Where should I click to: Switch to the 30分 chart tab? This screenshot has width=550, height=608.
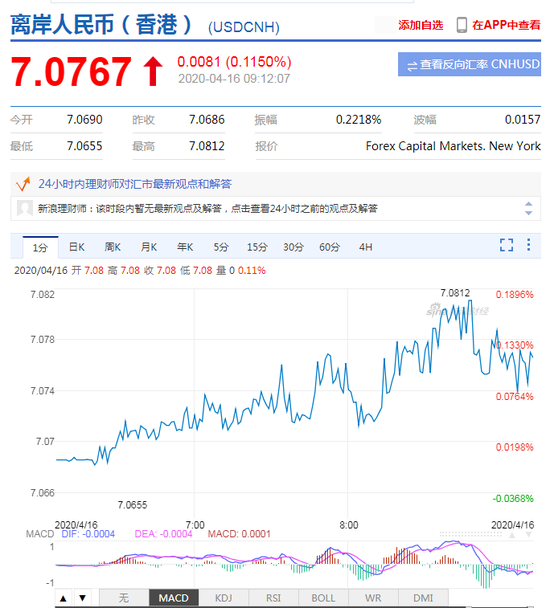[x=293, y=247]
